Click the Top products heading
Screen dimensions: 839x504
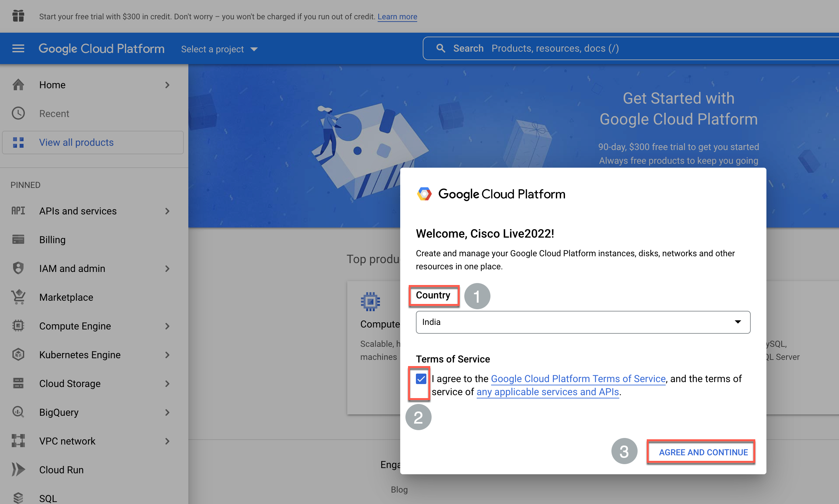(x=373, y=259)
